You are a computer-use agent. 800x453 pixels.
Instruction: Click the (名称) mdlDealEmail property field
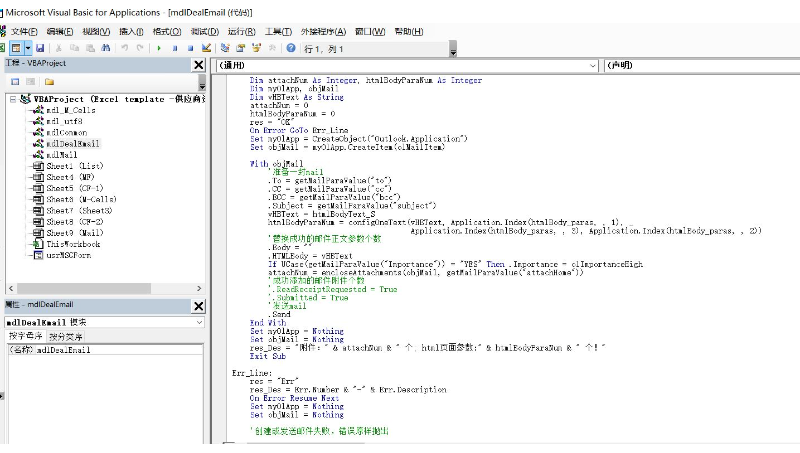click(x=106, y=350)
